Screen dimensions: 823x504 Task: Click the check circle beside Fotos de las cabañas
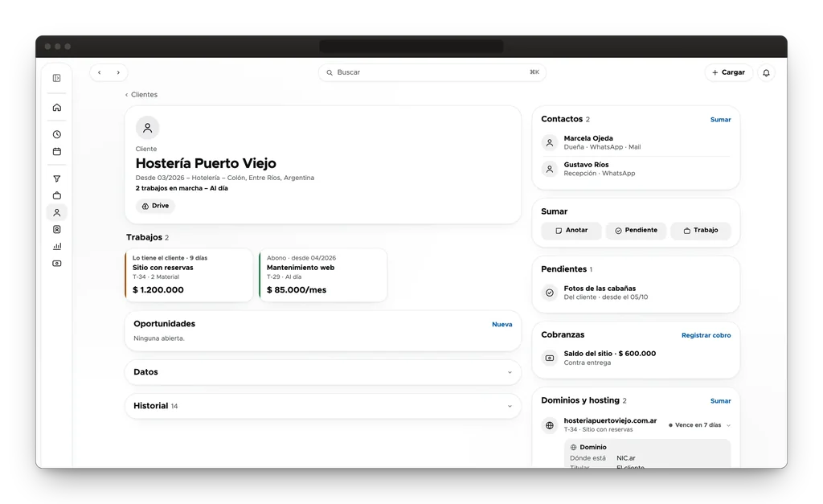550,293
